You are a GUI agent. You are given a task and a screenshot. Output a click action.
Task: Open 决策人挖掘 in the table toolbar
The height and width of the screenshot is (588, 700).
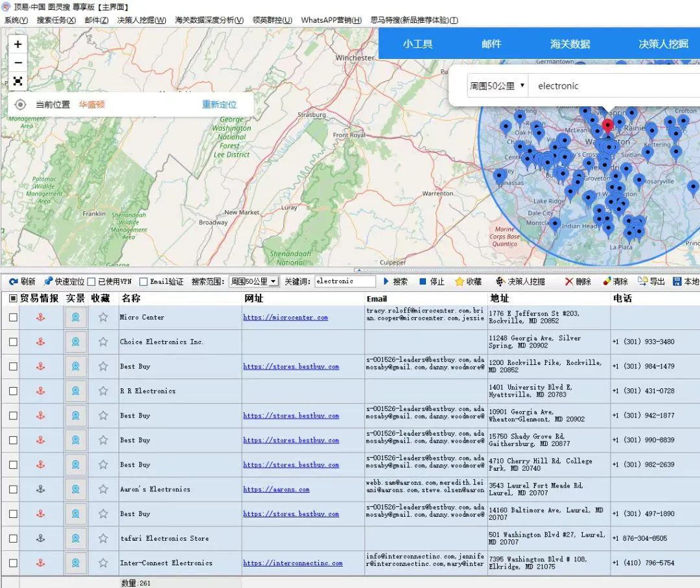[x=520, y=281]
